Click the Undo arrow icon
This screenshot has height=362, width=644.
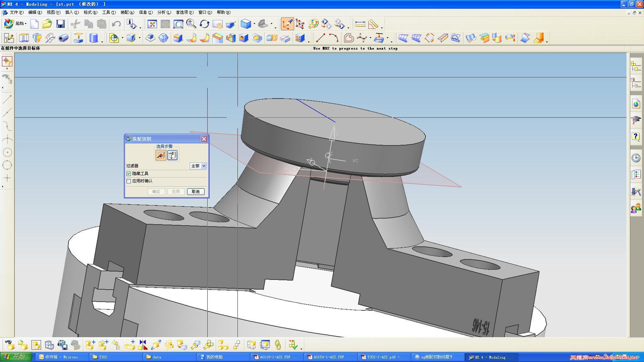tap(116, 24)
